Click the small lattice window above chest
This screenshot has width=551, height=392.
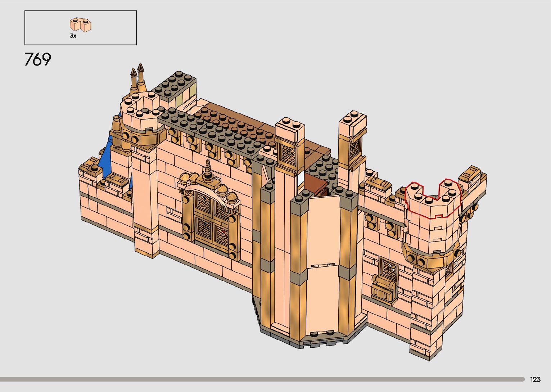coord(389,266)
